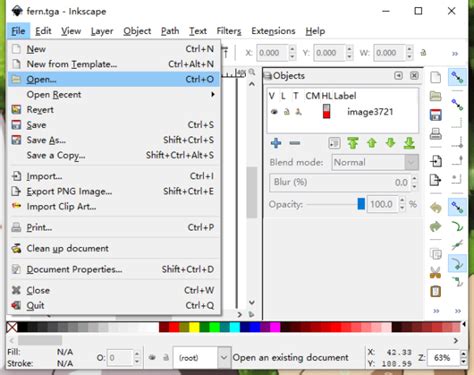Viewport: 474px width, 375px height.
Task: Toggle the Snap nodes, paths and handles button
Action: (x=457, y=207)
